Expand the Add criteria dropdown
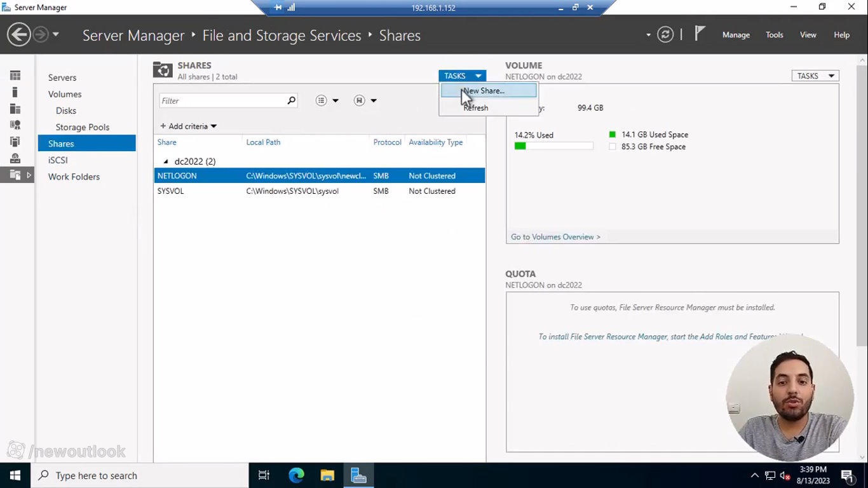The image size is (868, 488). [188, 126]
